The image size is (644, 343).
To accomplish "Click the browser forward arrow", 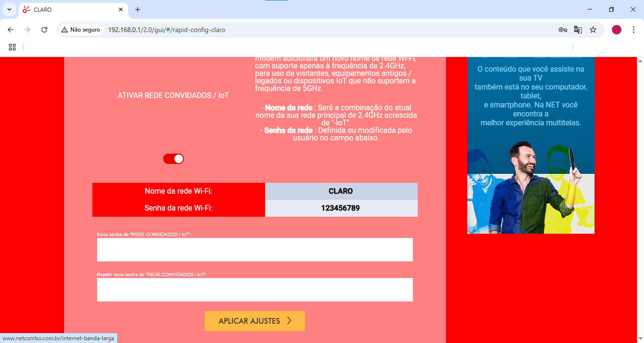I will coord(27,30).
